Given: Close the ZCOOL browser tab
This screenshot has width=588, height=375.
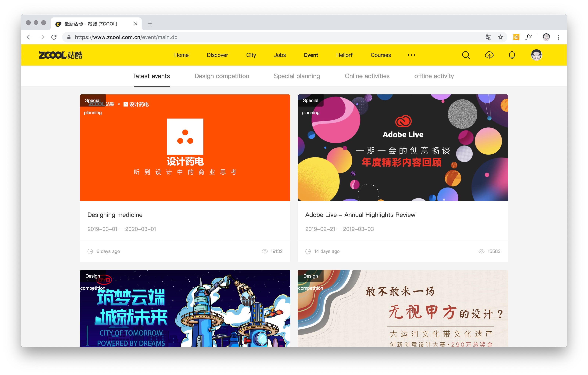Looking at the screenshot, I should click(x=135, y=24).
